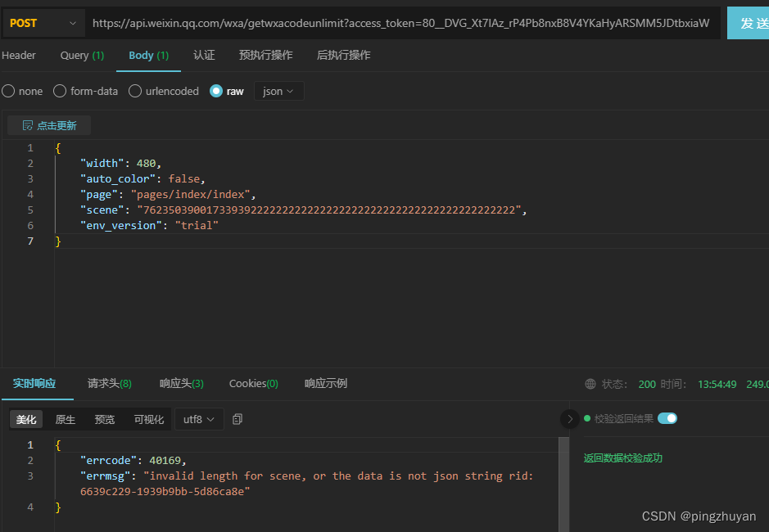The width and height of the screenshot is (769, 532).
Task: Select the form-data radio button
Action: (x=60, y=91)
